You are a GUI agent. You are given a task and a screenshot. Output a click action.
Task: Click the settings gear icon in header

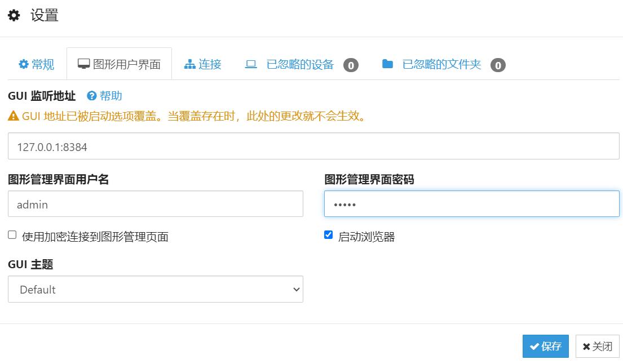click(14, 15)
